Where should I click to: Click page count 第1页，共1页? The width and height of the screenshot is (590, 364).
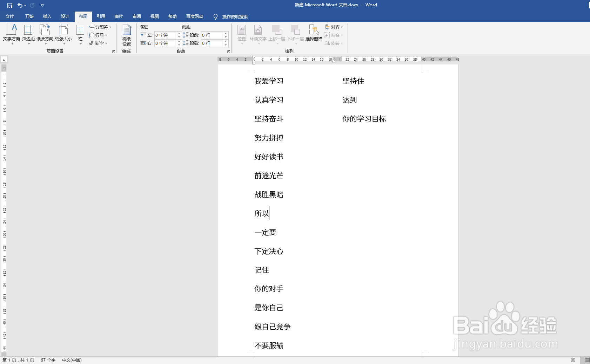[18, 360]
